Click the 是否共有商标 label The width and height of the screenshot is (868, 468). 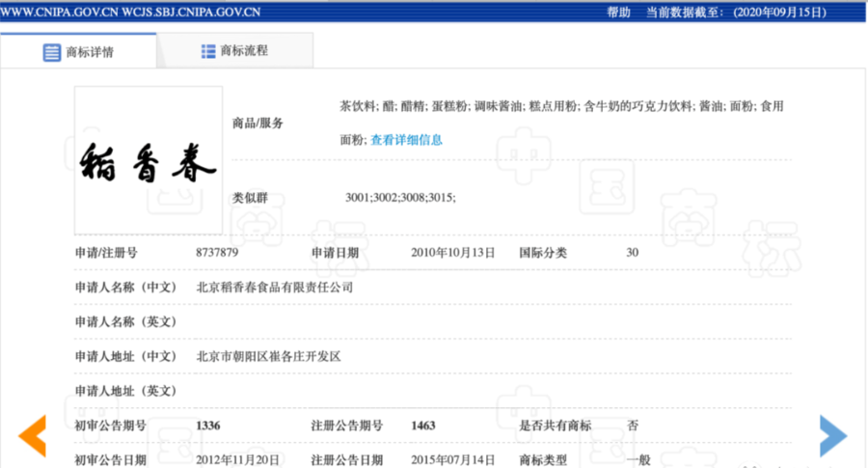(556, 426)
